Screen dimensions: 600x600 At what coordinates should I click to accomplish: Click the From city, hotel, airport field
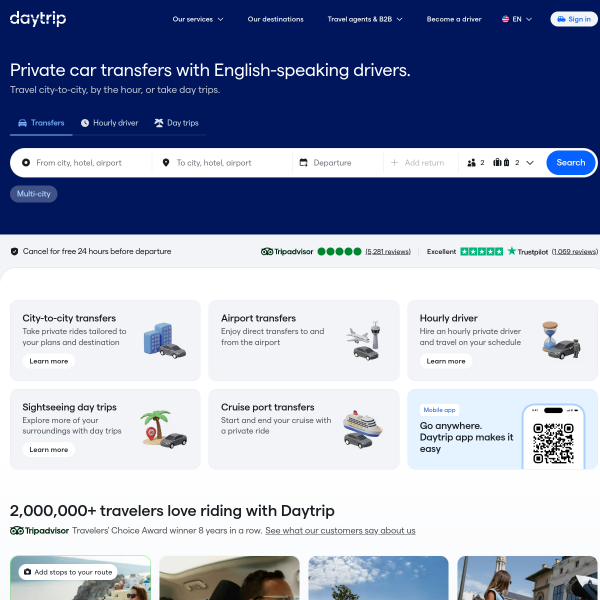[82, 163]
